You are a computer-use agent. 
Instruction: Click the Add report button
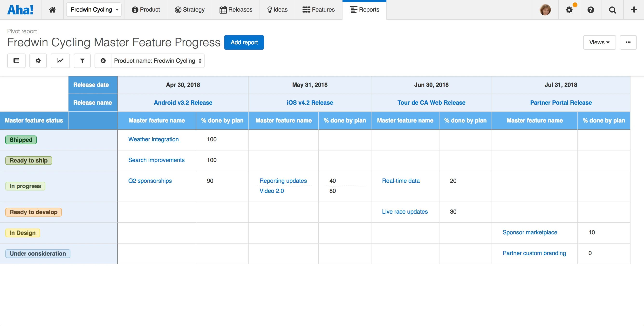click(x=244, y=42)
